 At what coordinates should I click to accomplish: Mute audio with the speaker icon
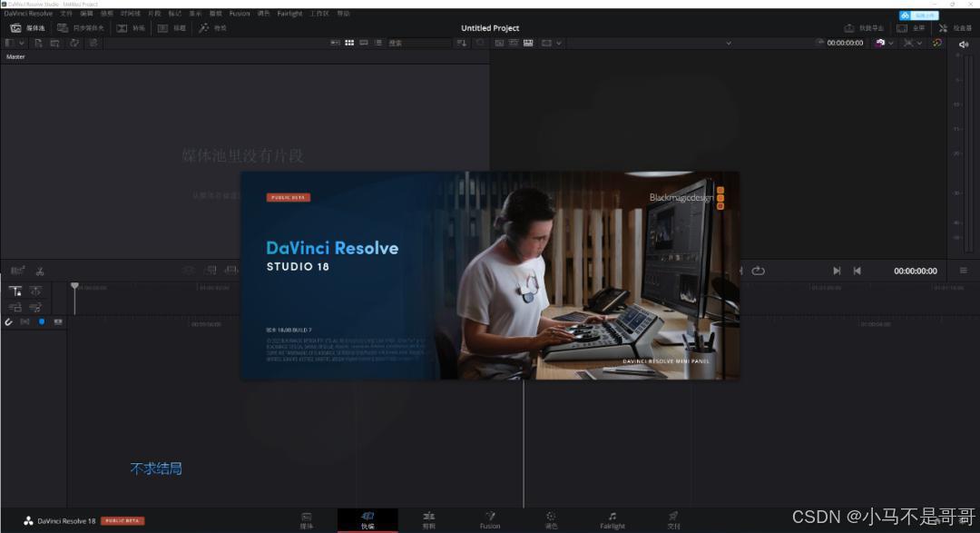tap(963, 44)
